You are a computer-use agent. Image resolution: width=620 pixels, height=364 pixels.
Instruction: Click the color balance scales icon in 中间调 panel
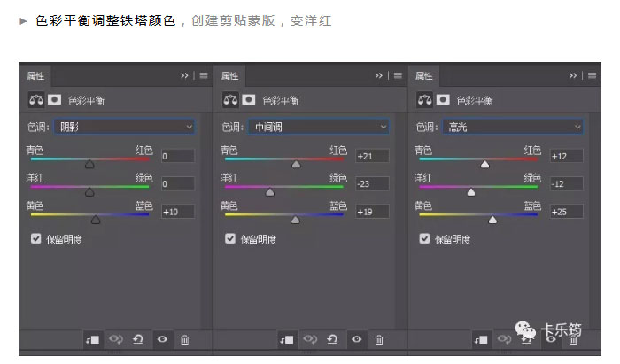[230, 100]
